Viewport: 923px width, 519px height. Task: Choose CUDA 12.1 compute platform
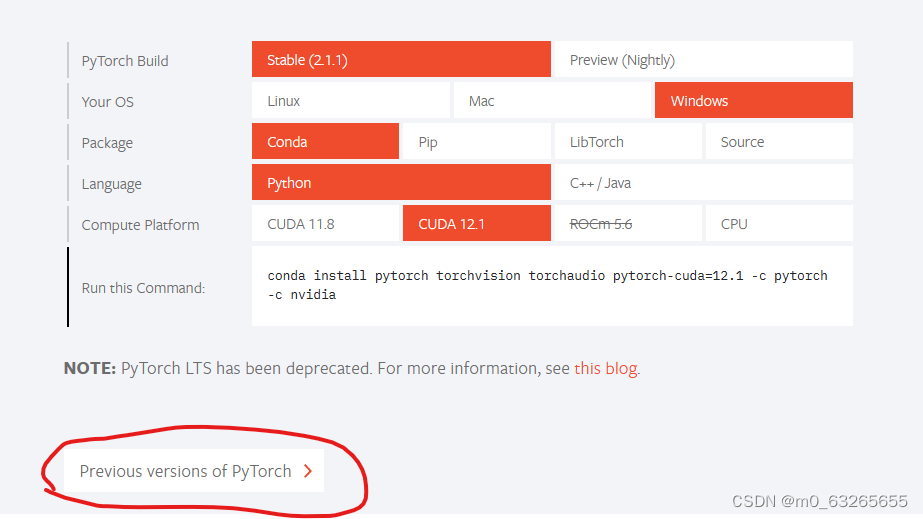pos(477,224)
